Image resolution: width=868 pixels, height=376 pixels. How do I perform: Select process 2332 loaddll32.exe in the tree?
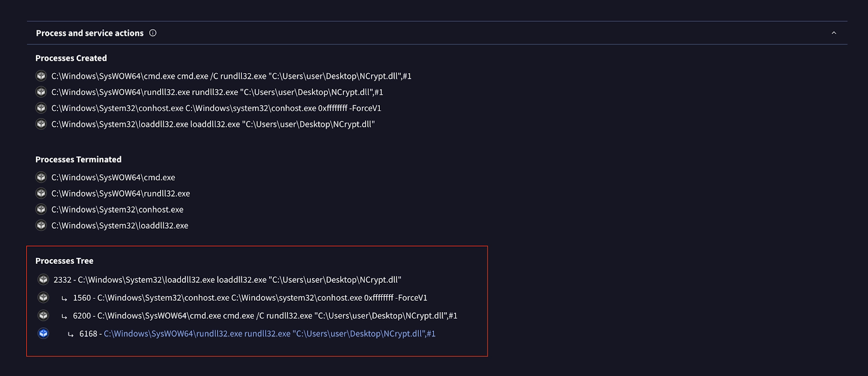point(228,280)
